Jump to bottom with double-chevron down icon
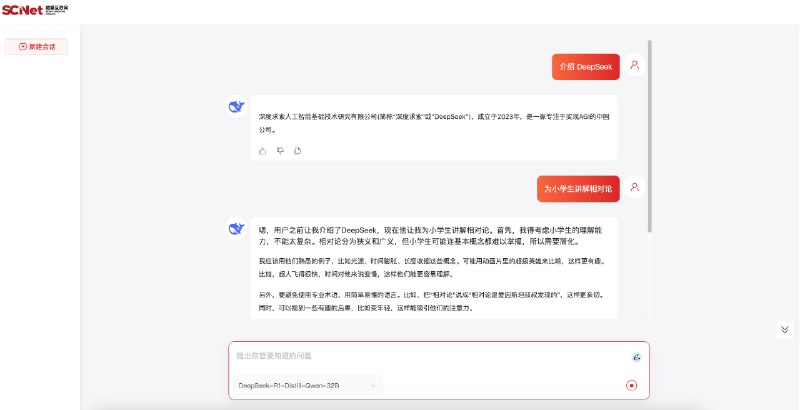This screenshot has width=800, height=410. [785, 329]
